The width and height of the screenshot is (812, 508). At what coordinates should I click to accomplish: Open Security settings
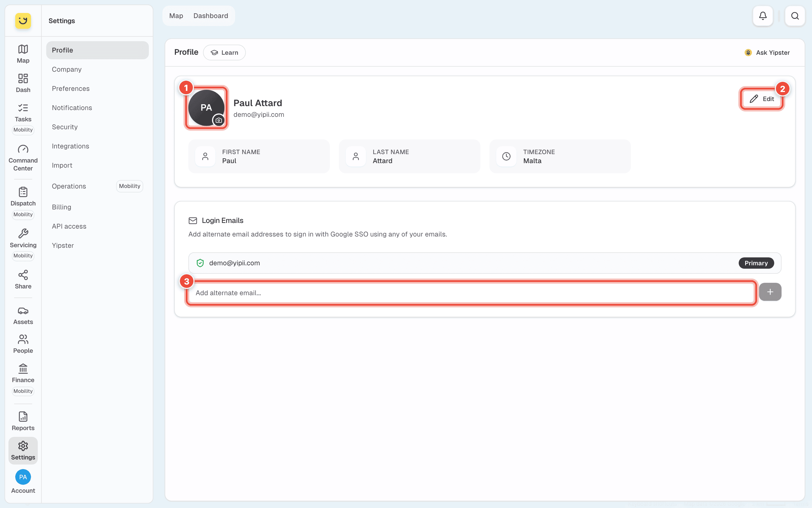pyautogui.click(x=97, y=127)
